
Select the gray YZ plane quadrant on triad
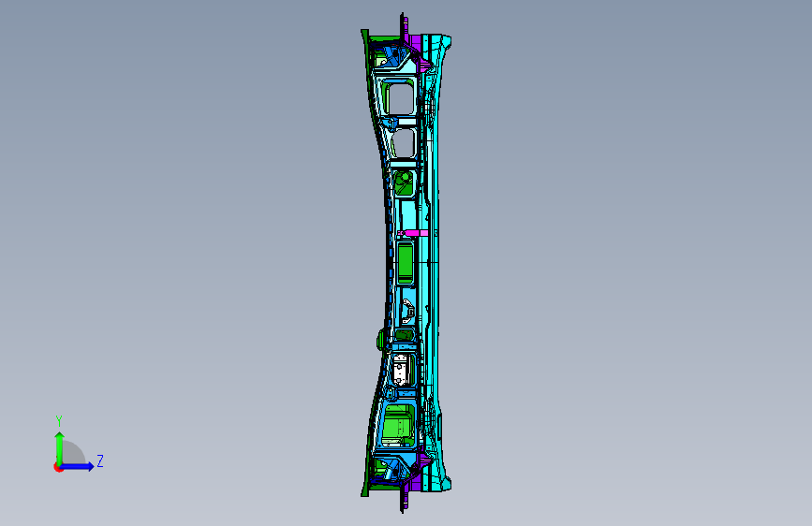[x=73, y=452]
